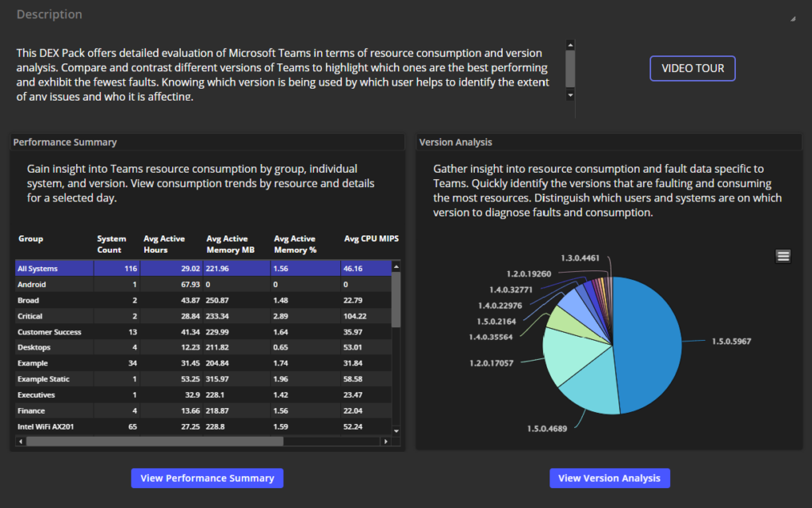
Task: Click the VIDEO TOUR button
Action: coord(692,68)
